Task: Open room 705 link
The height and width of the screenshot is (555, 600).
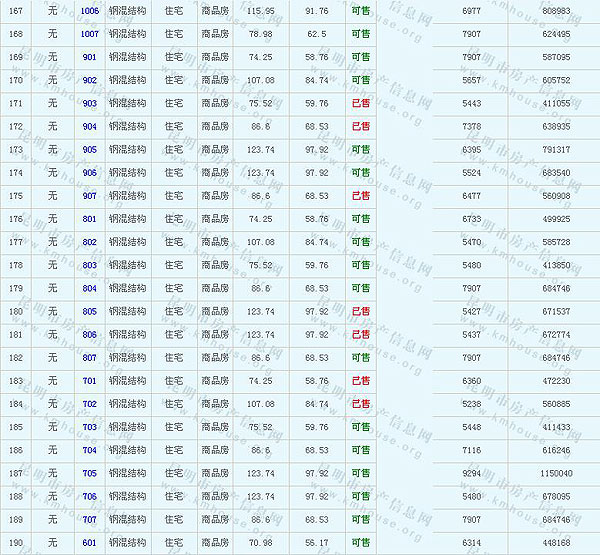Action: point(89,473)
